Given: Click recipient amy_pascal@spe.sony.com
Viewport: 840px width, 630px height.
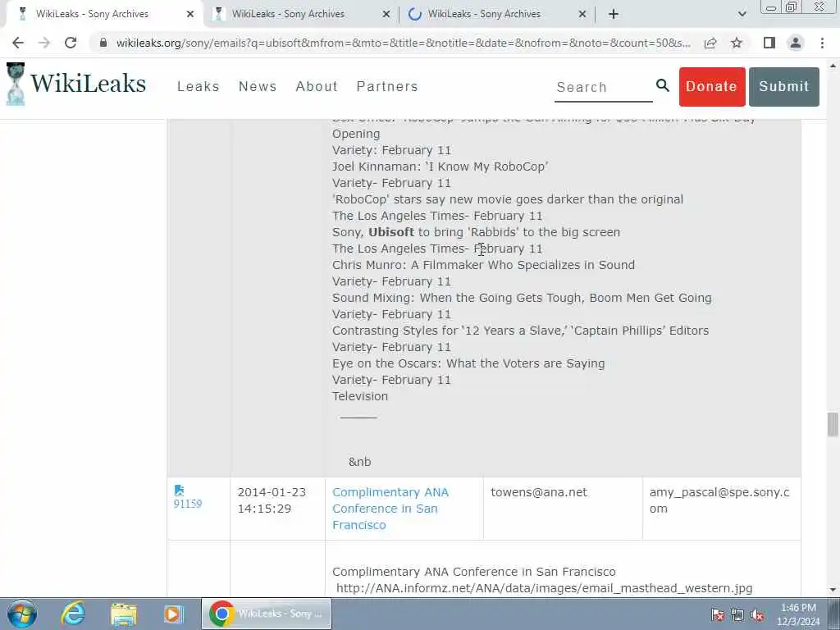Looking at the screenshot, I should point(719,500).
